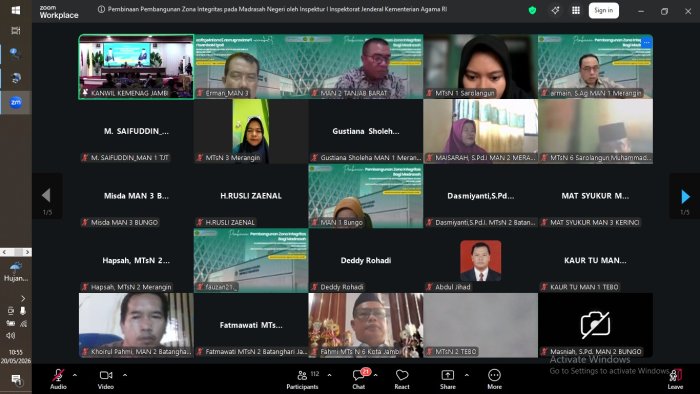Image resolution: width=700 pixels, height=394 pixels.
Task: Click the taskbar scroll right arrow
Action: pos(27,252)
